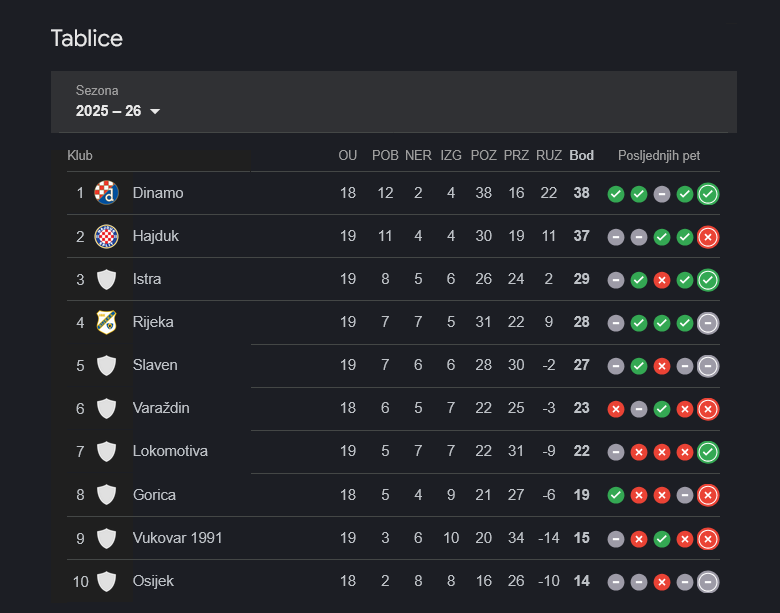The image size is (780, 613).
Task: Click Osijek's latest match draw icon
Action: coord(708,581)
